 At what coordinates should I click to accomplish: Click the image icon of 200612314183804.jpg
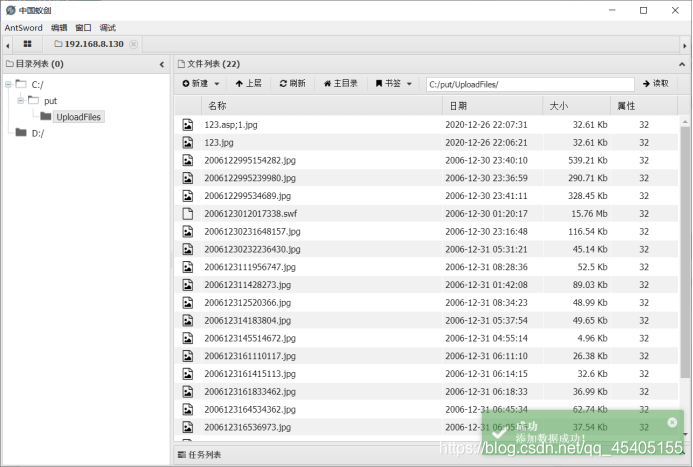(x=188, y=320)
